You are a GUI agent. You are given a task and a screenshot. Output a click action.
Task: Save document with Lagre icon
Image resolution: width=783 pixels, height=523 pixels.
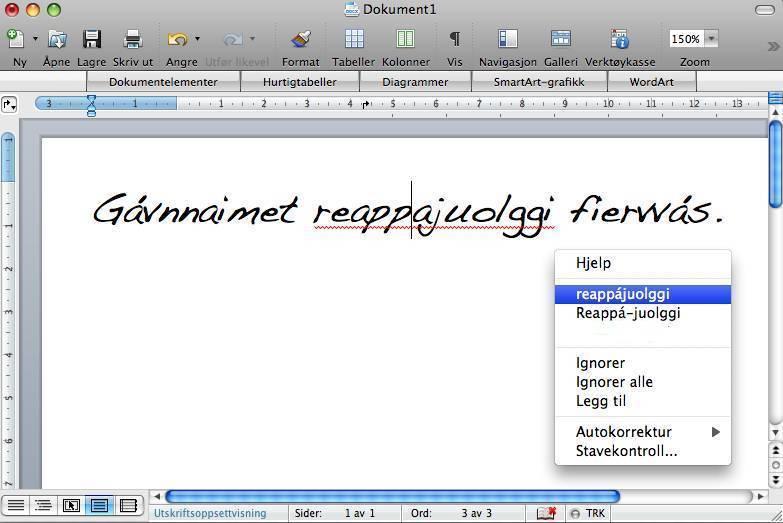point(92,39)
